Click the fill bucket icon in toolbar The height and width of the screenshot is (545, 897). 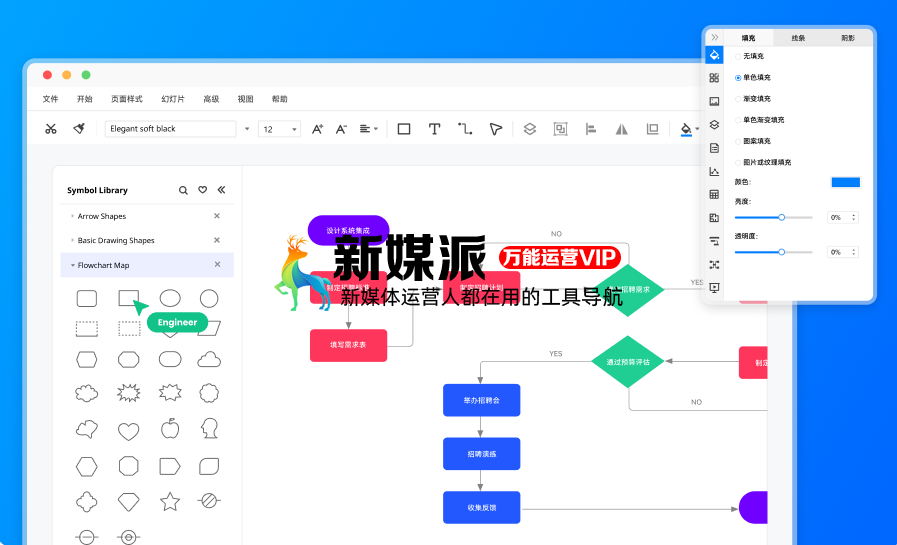(686, 130)
